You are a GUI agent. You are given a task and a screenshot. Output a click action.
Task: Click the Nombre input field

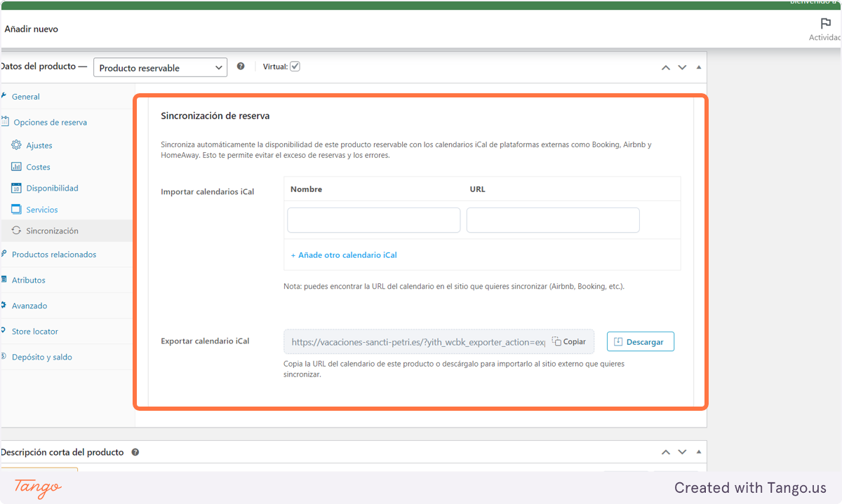(373, 220)
